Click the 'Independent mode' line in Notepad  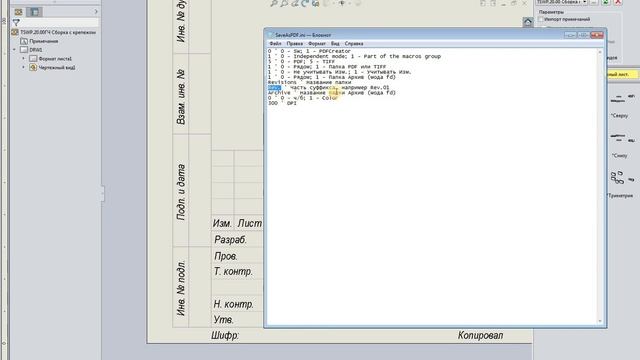(x=354, y=56)
